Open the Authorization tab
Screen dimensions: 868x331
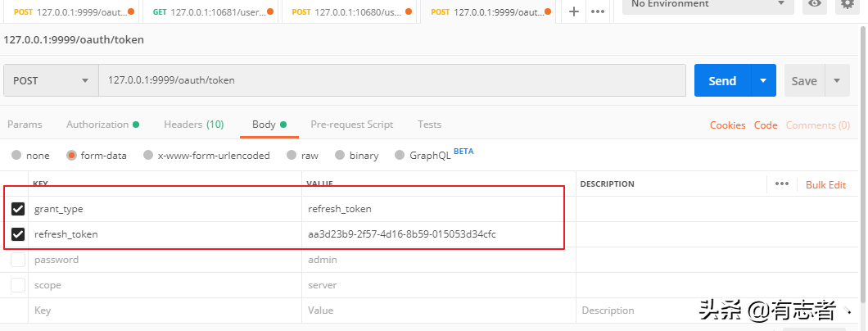(x=102, y=125)
